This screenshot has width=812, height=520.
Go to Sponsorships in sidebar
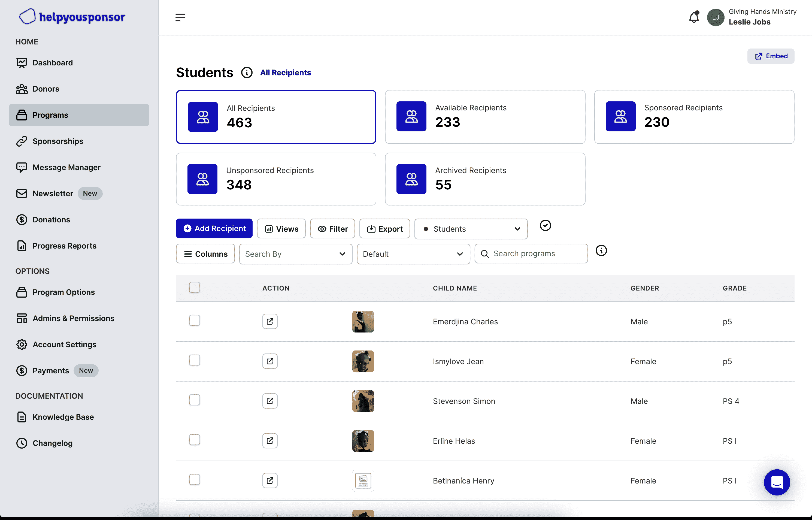click(x=58, y=141)
